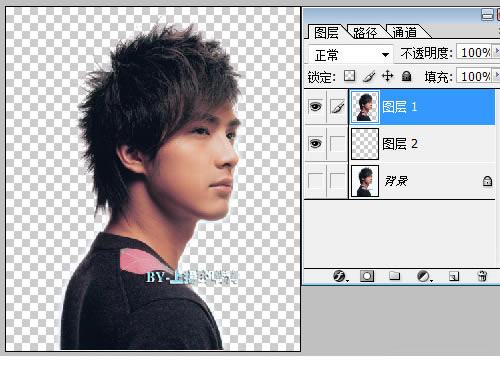
Task: Create a new layer icon
Action: [454, 276]
